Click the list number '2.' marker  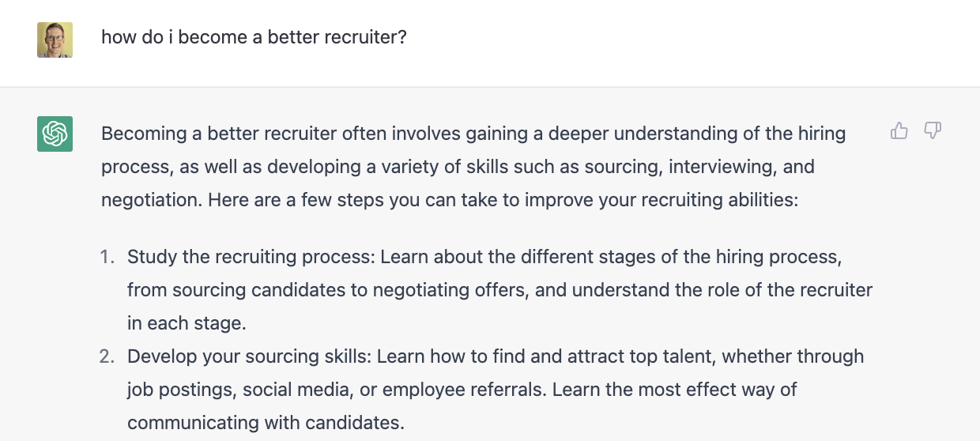click(x=107, y=356)
